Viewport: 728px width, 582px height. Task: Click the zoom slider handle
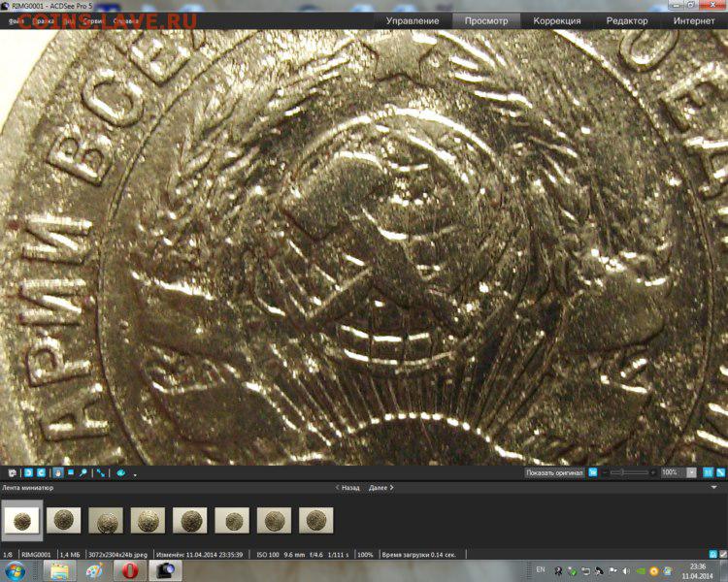click(x=622, y=472)
